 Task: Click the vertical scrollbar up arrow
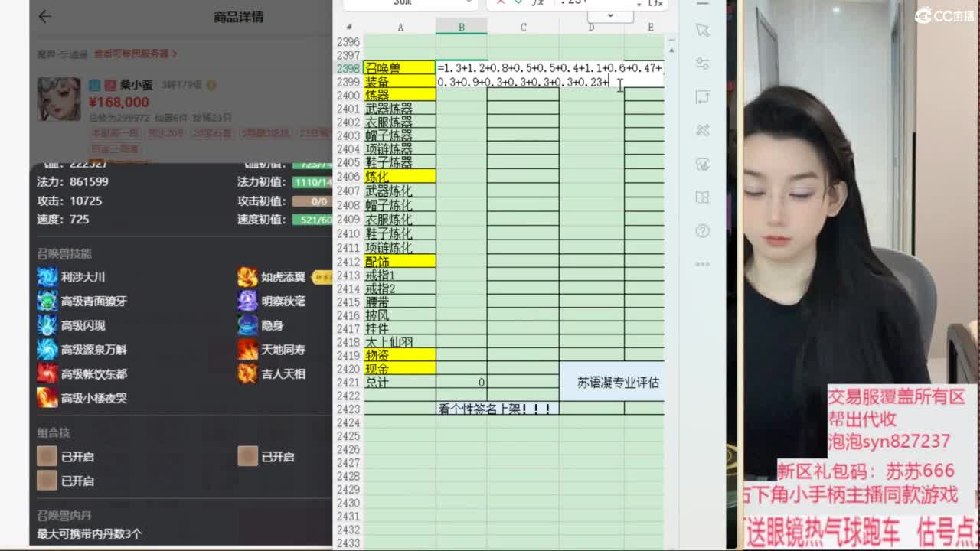[x=671, y=49]
